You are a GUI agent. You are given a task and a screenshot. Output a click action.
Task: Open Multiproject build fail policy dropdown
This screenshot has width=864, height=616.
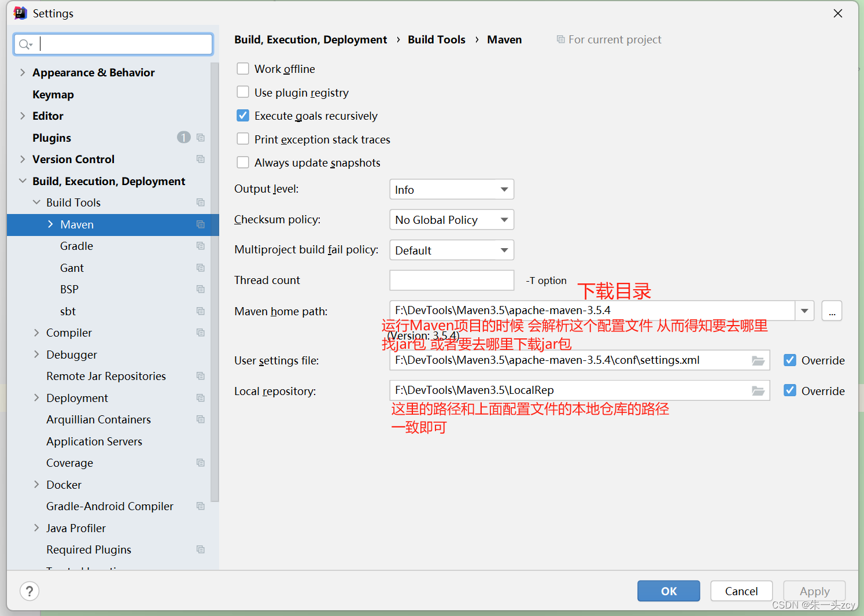click(452, 250)
